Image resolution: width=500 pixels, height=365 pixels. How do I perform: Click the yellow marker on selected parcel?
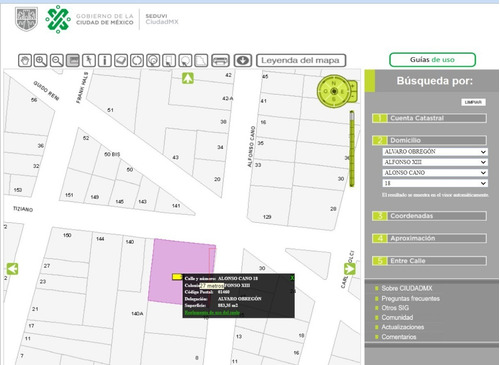pyautogui.click(x=177, y=277)
